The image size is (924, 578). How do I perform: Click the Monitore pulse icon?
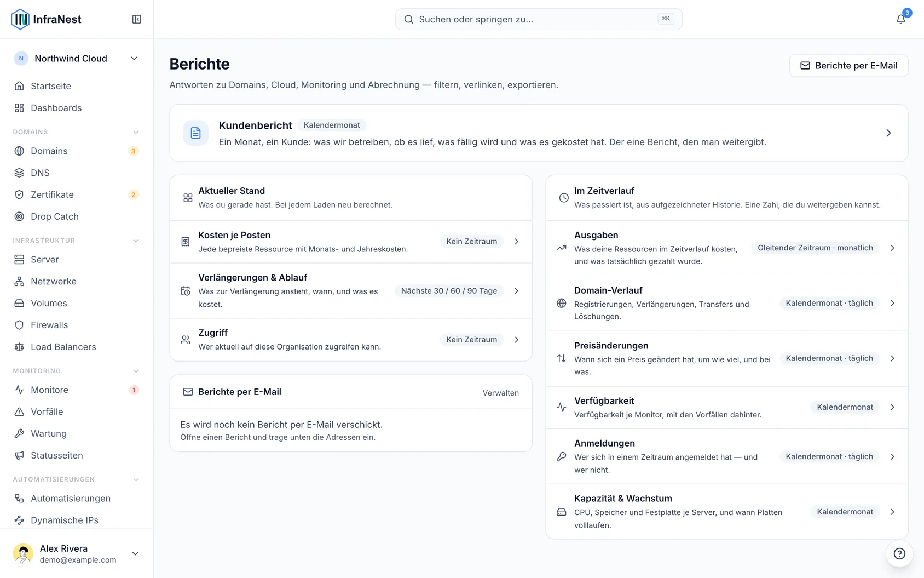(x=19, y=390)
